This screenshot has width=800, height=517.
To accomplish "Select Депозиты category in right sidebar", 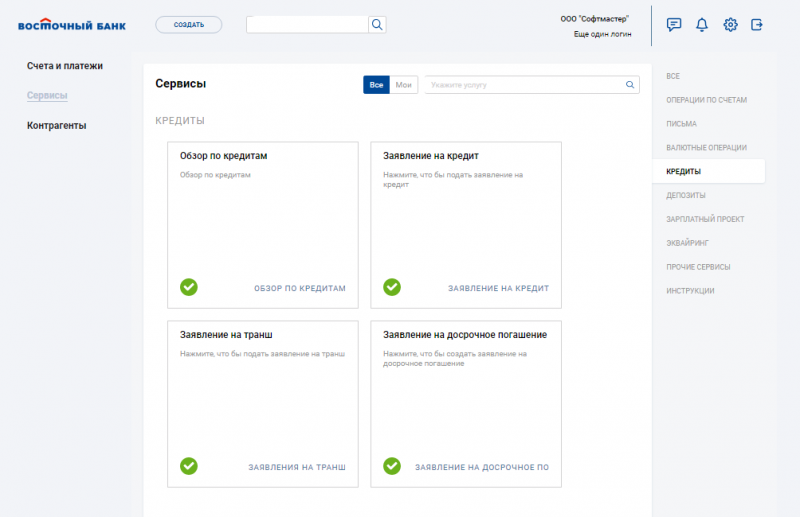I will (686, 195).
